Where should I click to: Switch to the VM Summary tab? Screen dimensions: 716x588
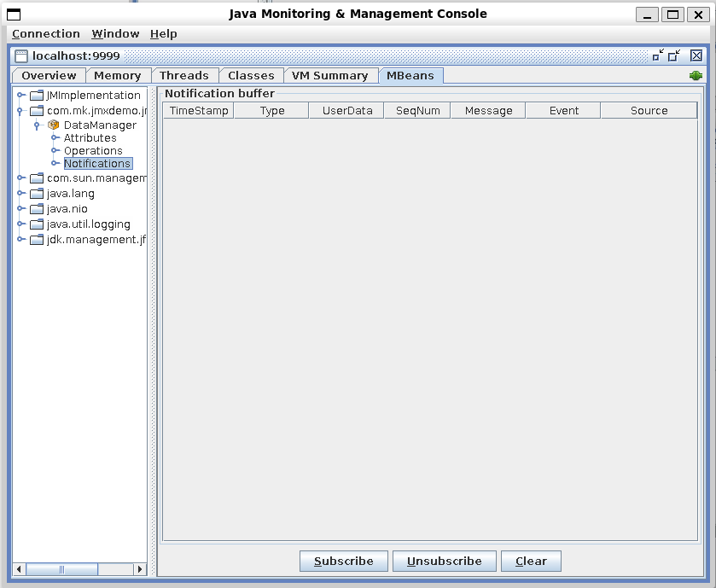pyautogui.click(x=329, y=75)
